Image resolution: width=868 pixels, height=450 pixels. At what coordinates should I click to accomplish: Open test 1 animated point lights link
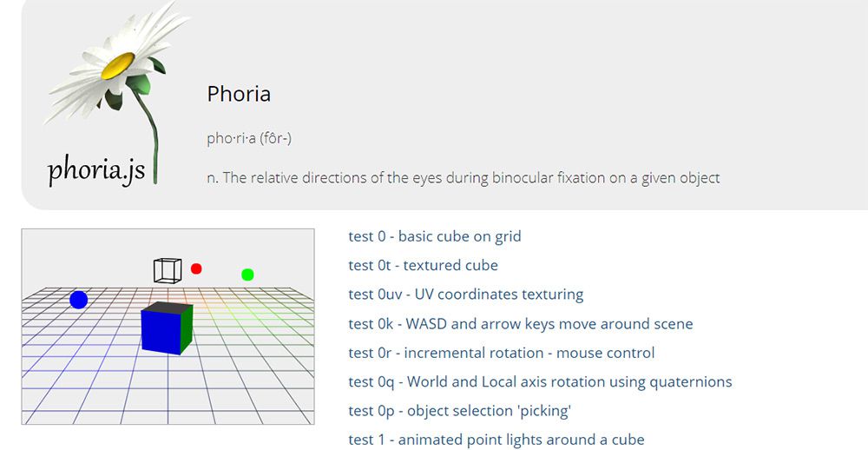(496, 440)
